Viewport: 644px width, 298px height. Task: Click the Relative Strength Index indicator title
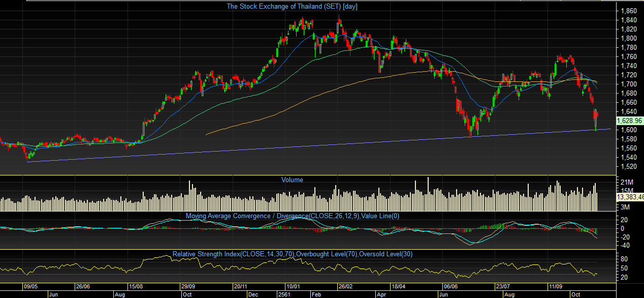click(x=293, y=254)
